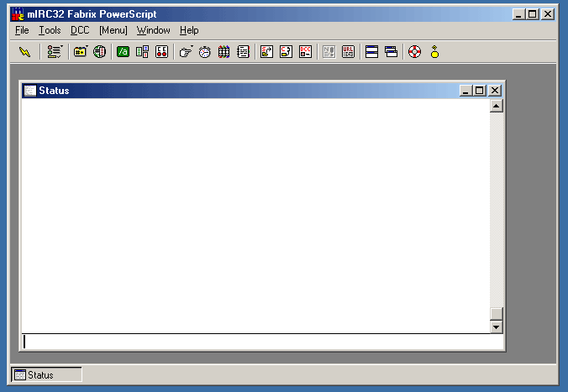Click the Status window scroll down arrow
Viewport: 568px width, 392px height.
point(496,327)
